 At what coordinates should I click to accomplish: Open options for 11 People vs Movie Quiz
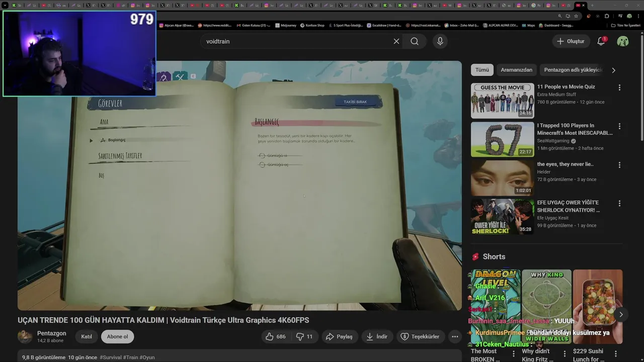point(619,87)
